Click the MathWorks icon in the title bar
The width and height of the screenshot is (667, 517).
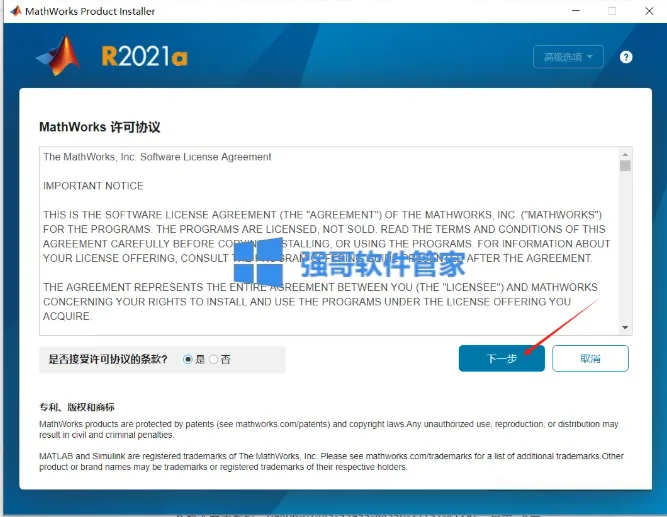click(x=16, y=11)
